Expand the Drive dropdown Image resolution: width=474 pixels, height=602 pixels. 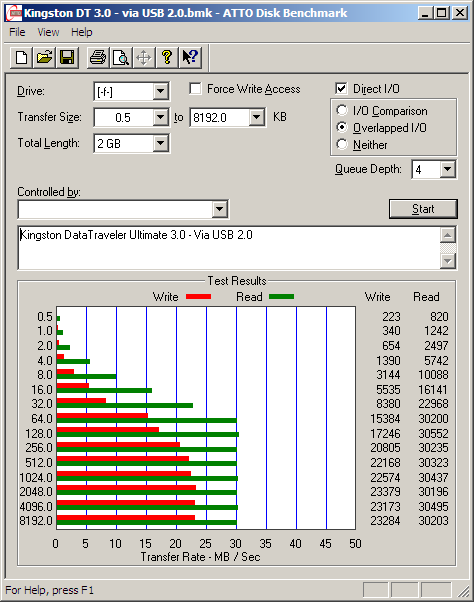point(160,91)
